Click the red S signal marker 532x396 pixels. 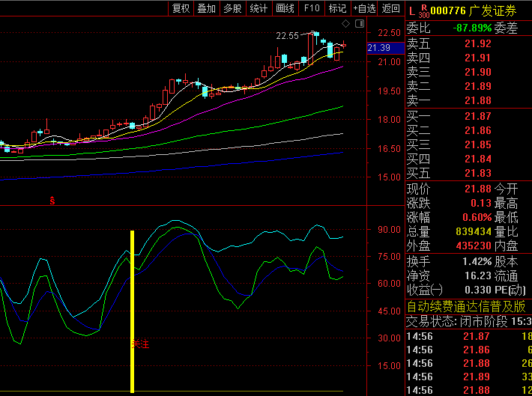[x=52, y=201]
